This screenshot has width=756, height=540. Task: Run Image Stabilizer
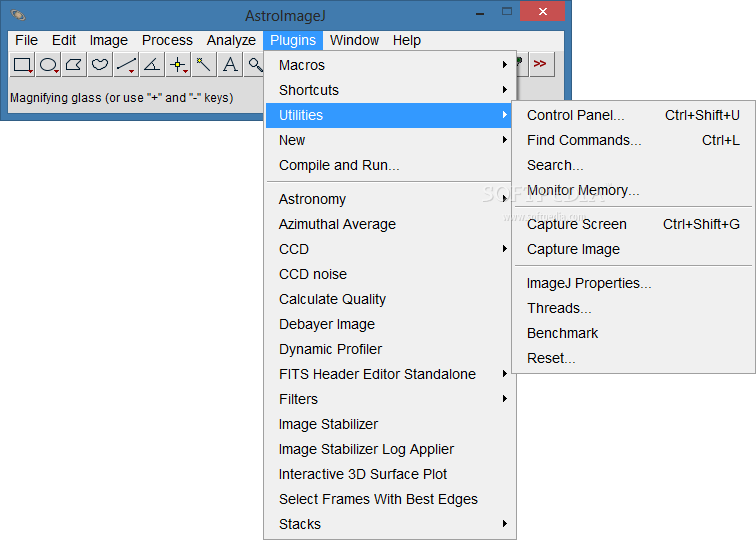pyautogui.click(x=391, y=424)
